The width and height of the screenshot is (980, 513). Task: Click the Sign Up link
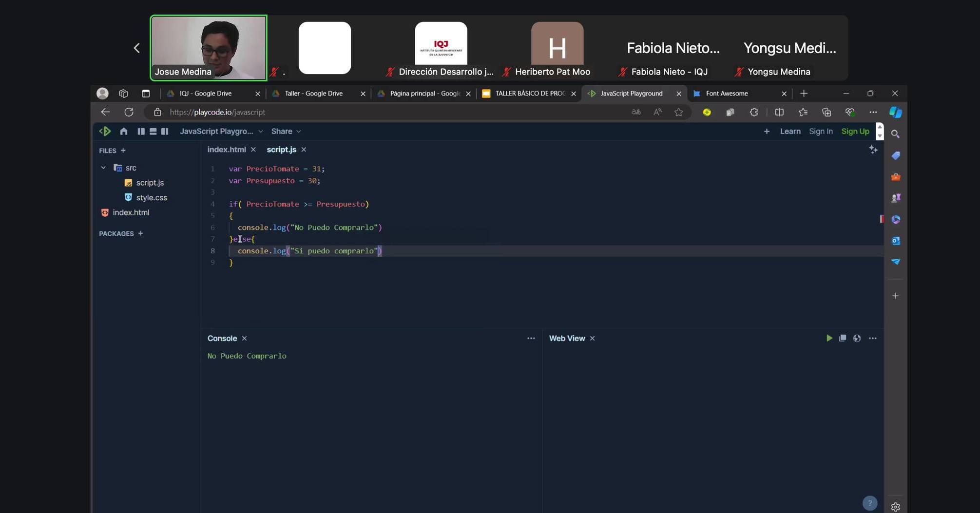855,132
